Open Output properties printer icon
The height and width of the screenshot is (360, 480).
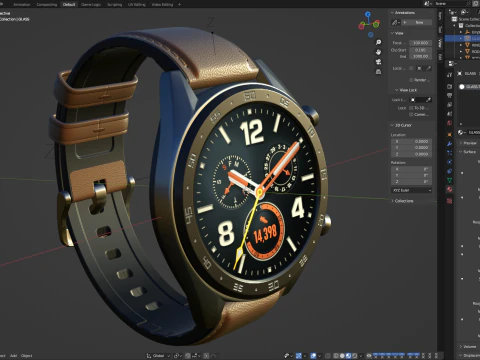[x=450, y=96]
